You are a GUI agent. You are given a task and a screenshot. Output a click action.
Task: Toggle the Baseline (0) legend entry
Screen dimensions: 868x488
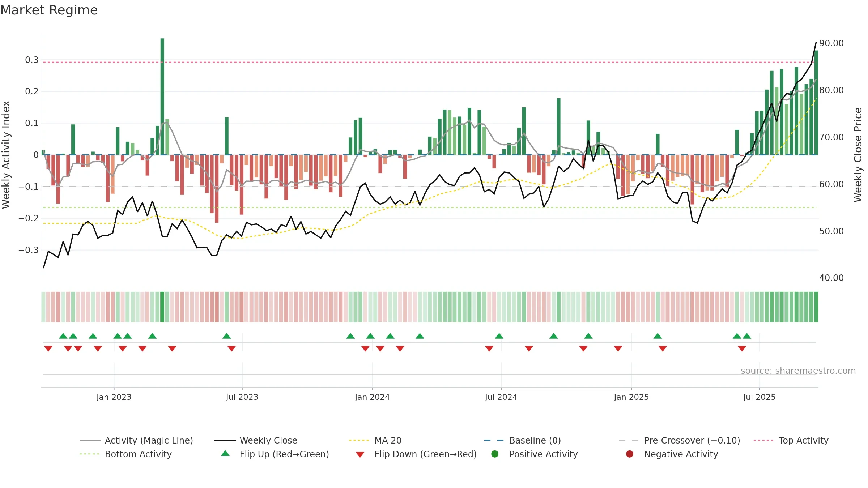(522, 440)
